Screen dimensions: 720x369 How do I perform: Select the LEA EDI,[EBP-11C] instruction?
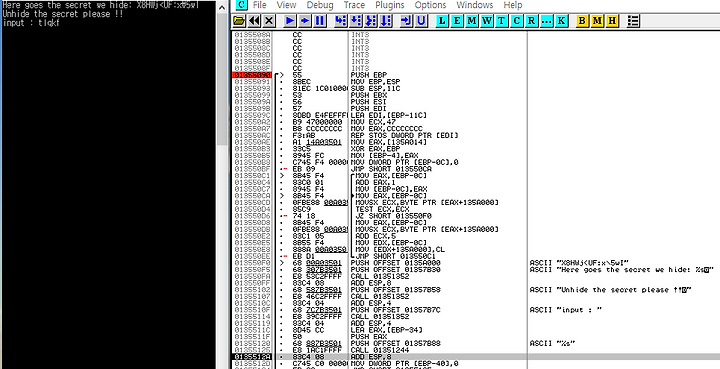[x=389, y=115]
